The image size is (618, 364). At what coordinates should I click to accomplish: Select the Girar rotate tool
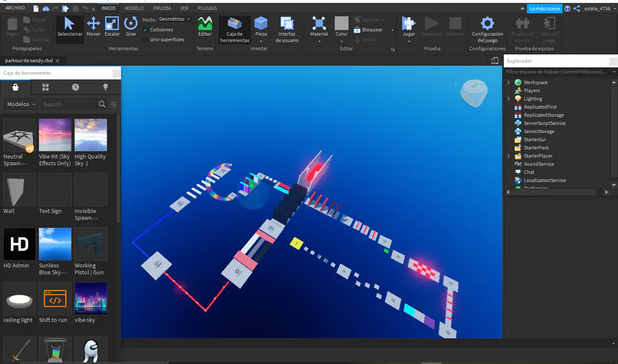[x=131, y=27]
